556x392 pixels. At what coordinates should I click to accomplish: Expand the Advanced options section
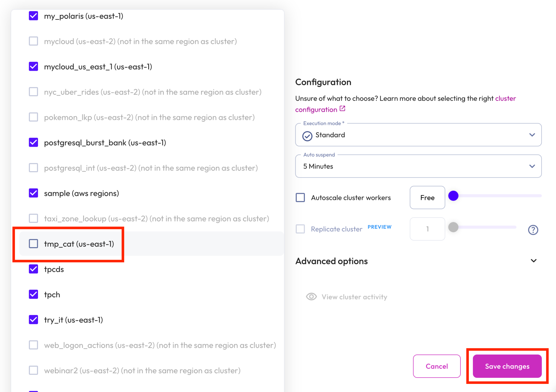pos(533,261)
